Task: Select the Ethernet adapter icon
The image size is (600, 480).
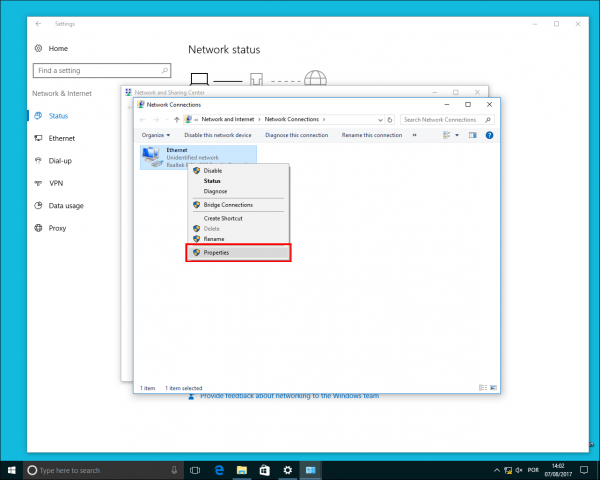Action: coord(152,157)
